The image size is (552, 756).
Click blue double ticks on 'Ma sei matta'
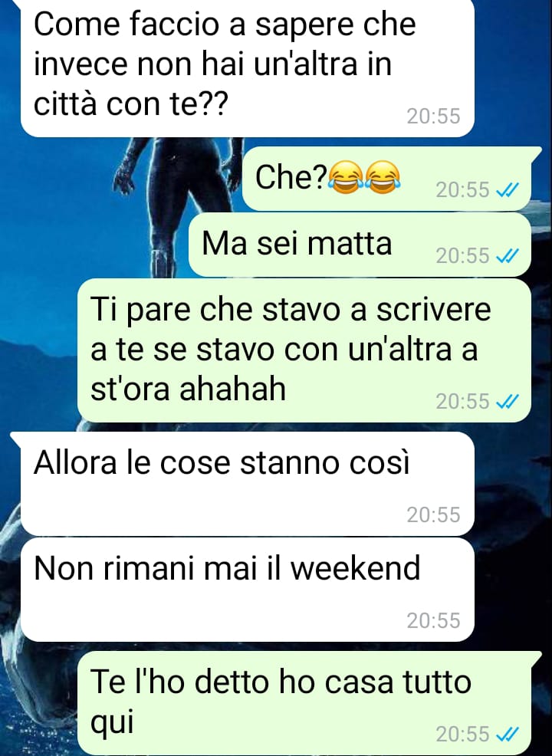[508, 256]
